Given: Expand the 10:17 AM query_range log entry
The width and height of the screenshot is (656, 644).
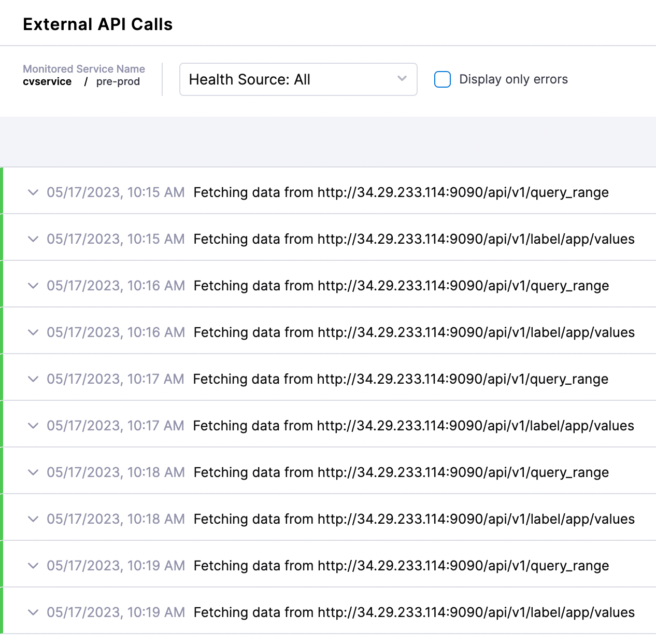Looking at the screenshot, I should [x=32, y=379].
